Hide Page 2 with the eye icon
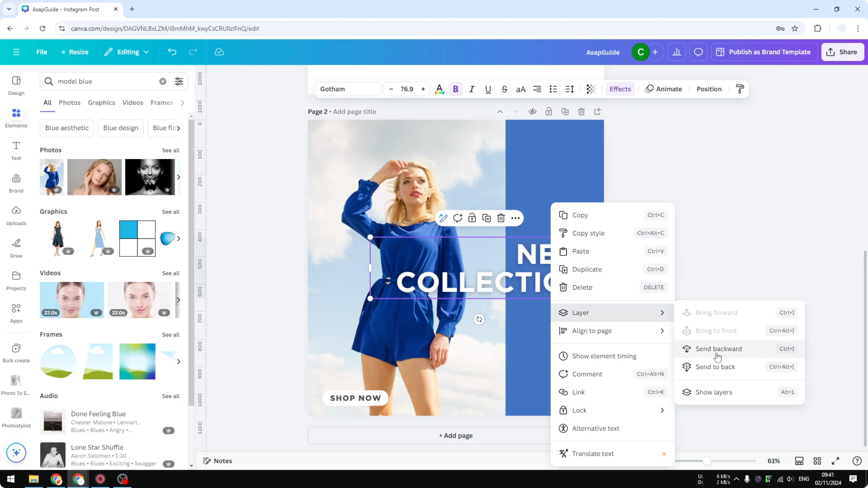Screen dimensions: 868x488 (532, 111)
